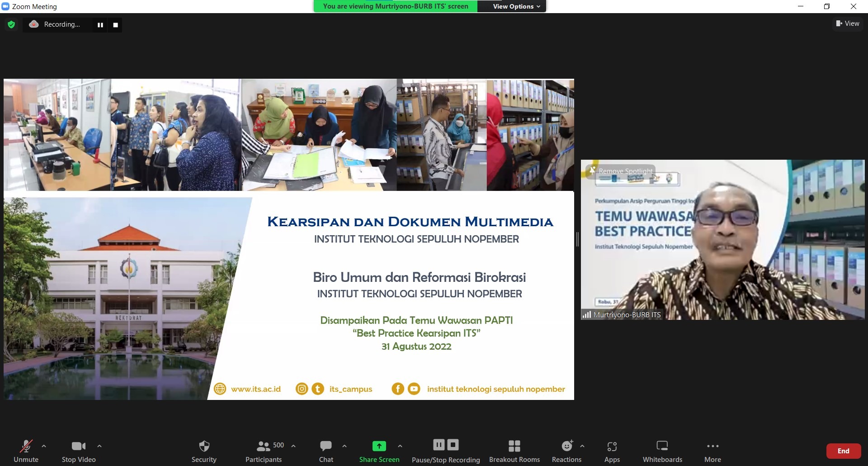Open the Participants panel

pos(264,451)
